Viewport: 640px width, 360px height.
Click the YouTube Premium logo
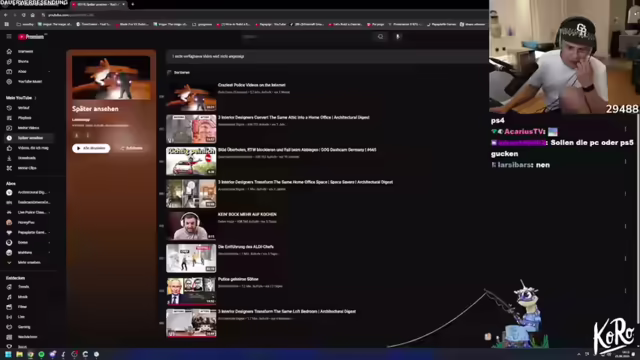(x=31, y=37)
